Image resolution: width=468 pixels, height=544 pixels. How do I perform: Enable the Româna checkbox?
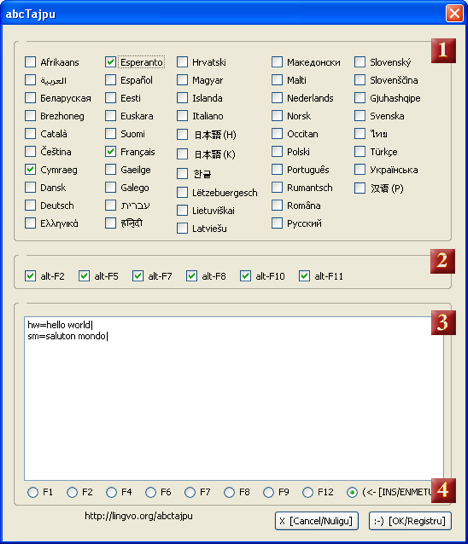click(277, 205)
